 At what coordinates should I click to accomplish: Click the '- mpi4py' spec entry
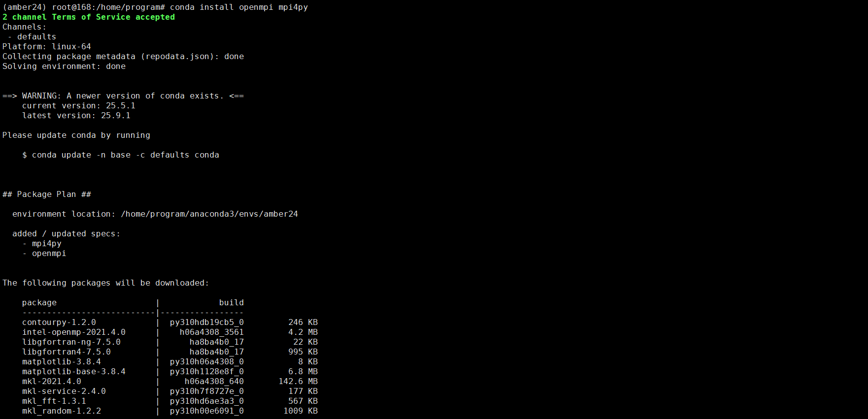pos(42,244)
